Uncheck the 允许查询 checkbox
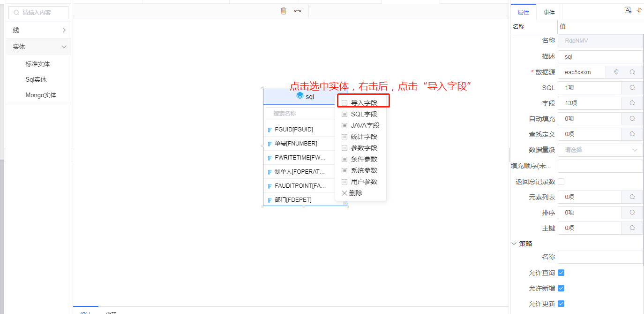 pyautogui.click(x=561, y=273)
